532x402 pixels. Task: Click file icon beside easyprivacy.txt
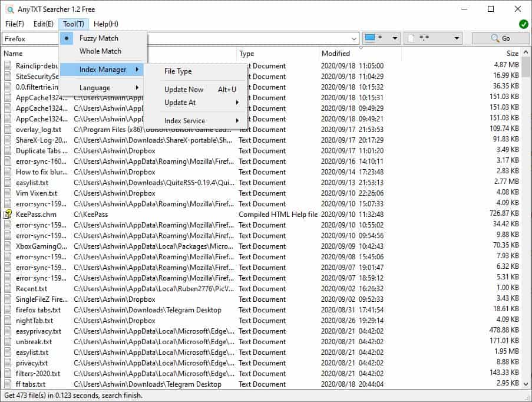[8, 331]
